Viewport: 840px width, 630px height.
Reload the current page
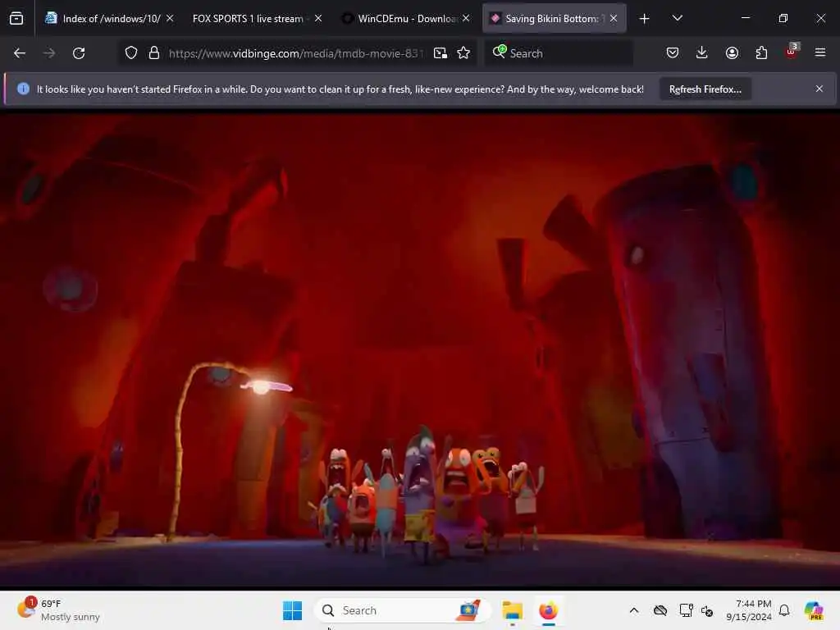point(79,53)
